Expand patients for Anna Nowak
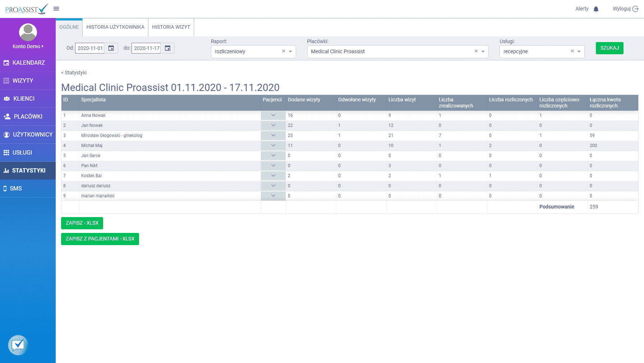Image resolution: width=644 pixels, height=363 pixels. coord(273,115)
